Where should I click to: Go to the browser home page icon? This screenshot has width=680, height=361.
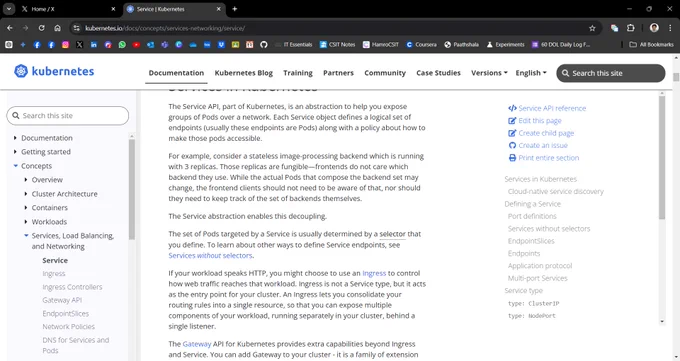pyautogui.click(x=57, y=28)
